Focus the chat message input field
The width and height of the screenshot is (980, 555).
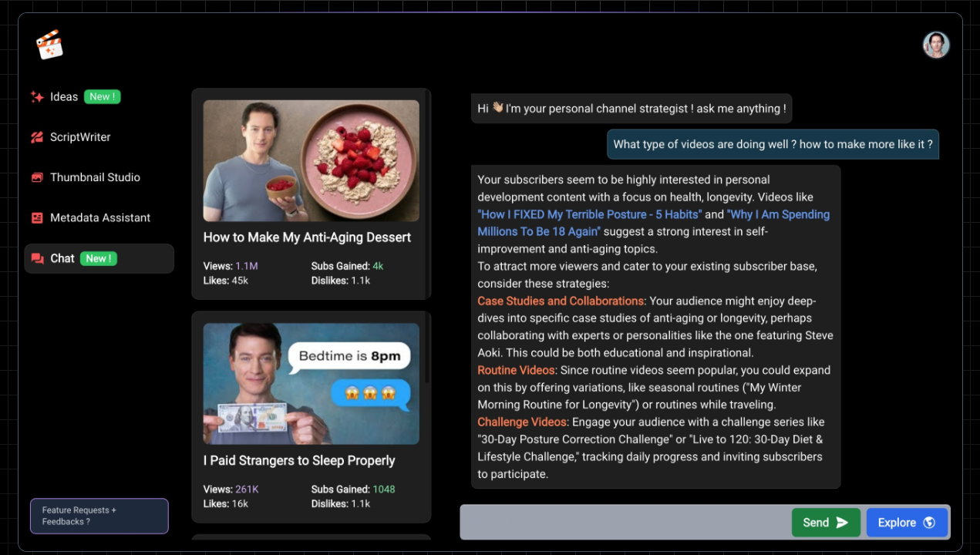[625, 523]
